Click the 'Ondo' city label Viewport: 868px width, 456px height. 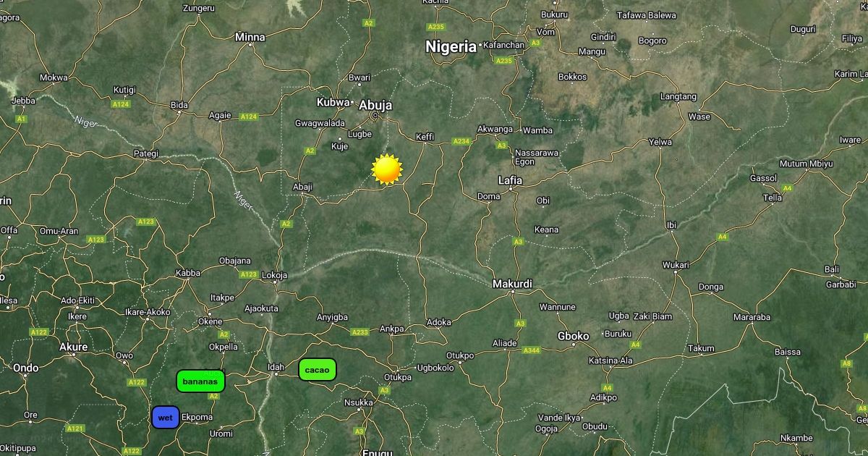click(x=26, y=368)
